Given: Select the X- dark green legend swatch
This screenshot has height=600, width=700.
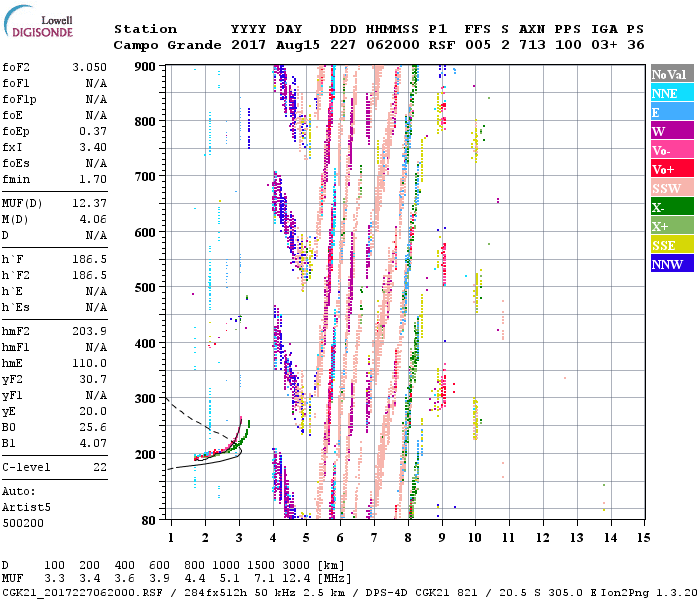Looking at the screenshot, I should point(672,207).
